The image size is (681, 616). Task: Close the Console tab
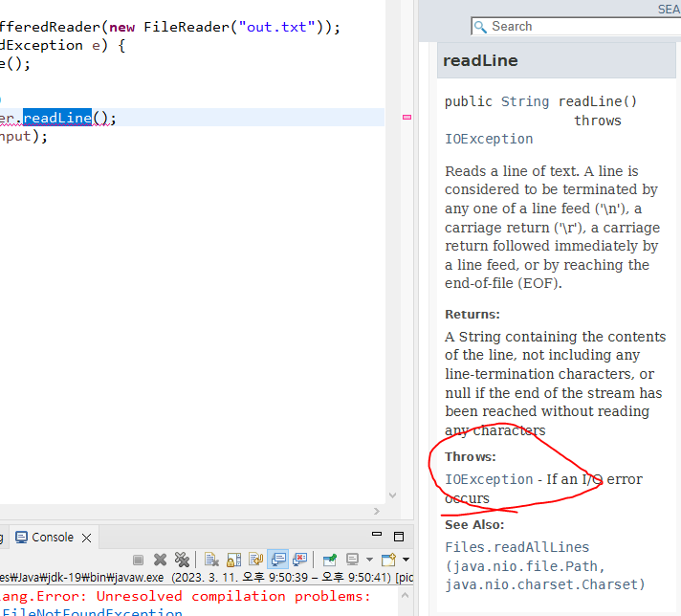(x=86, y=539)
